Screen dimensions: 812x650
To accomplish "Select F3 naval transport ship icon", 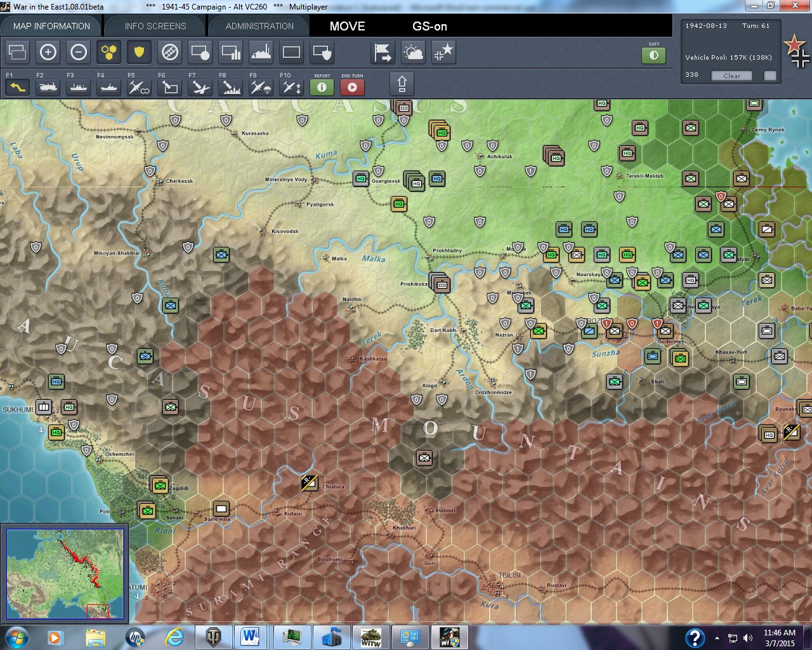I will pos(79,86).
